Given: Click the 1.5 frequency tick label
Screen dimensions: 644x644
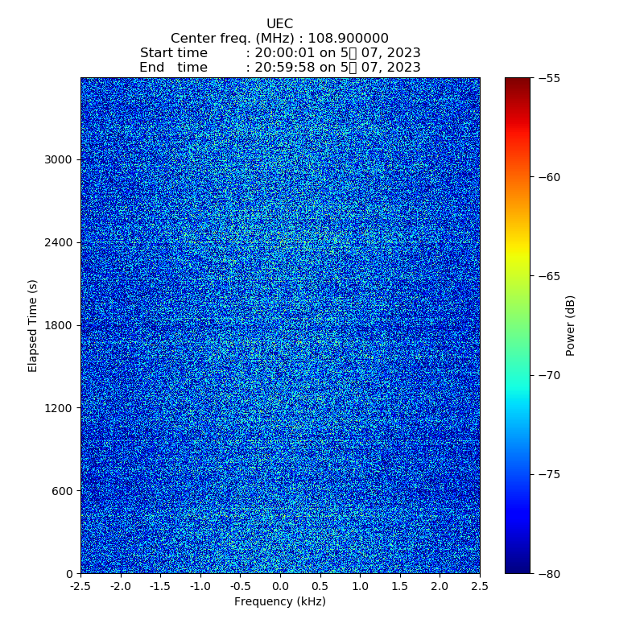Looking at the screenshot, I should tap(400, 586).
